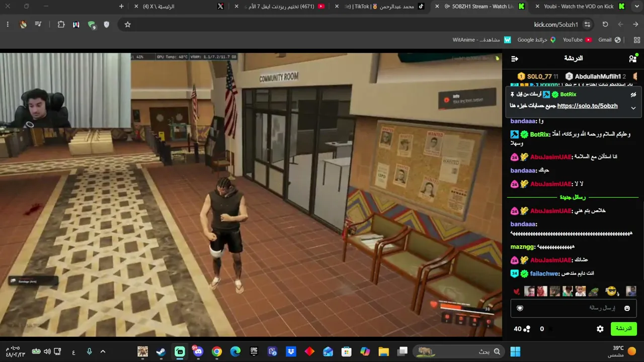
Task: Open Microsoft Edge from the taskbar
Action: pyautogui.click(x=235, y=351)
